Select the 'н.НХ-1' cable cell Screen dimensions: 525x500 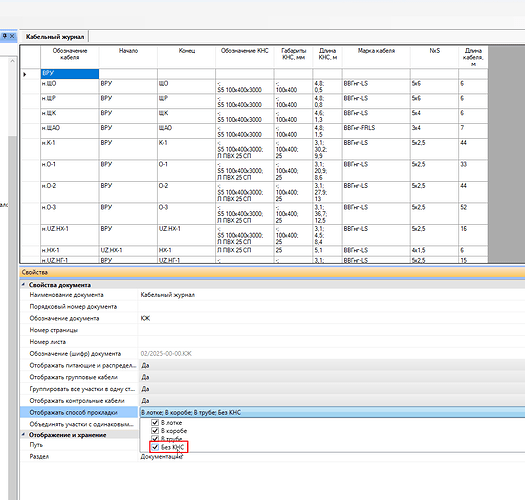pos(70,251)
